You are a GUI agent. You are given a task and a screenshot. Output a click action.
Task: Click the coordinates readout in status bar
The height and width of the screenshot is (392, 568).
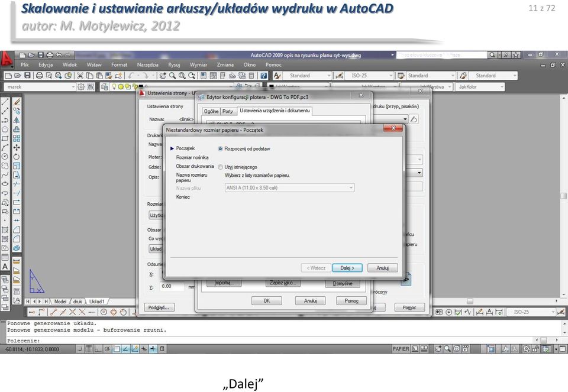pos(32,349)
